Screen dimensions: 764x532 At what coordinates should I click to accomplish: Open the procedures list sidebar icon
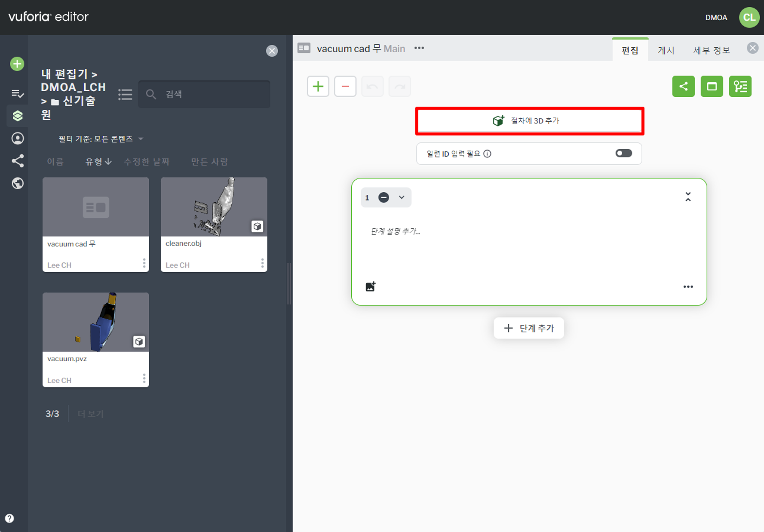pyautogui.click(x=17, y=93)
